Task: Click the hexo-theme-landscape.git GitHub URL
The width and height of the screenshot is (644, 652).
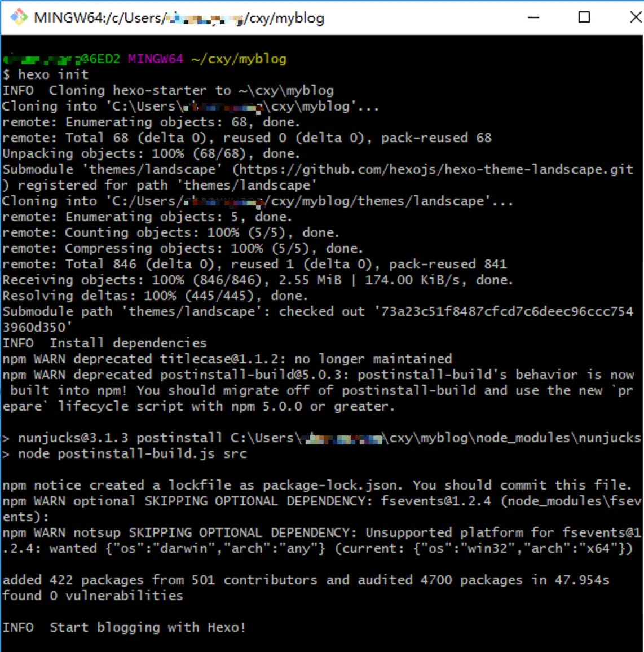Action: (436, 170)
